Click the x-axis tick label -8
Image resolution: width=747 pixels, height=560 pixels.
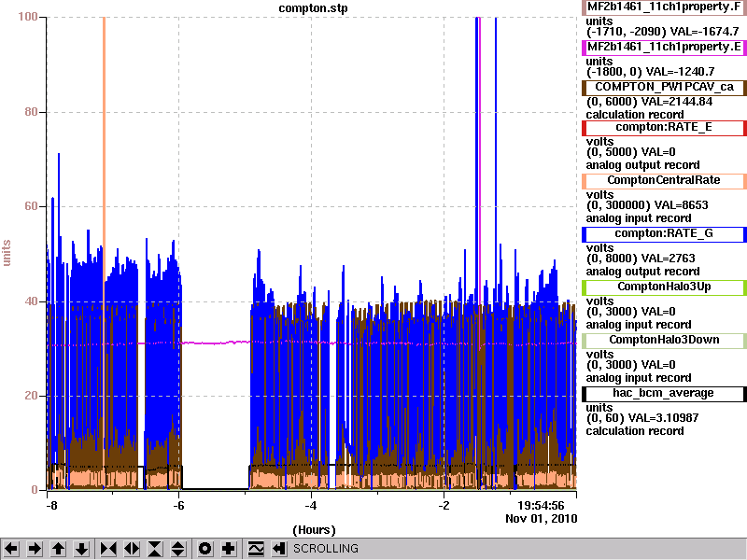pos(50,505)
